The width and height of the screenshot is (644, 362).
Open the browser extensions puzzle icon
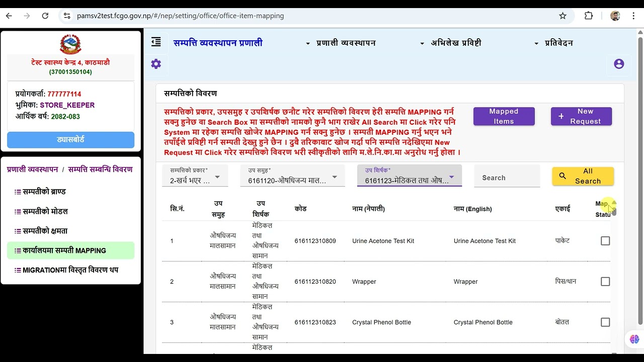tap(589, 16)
